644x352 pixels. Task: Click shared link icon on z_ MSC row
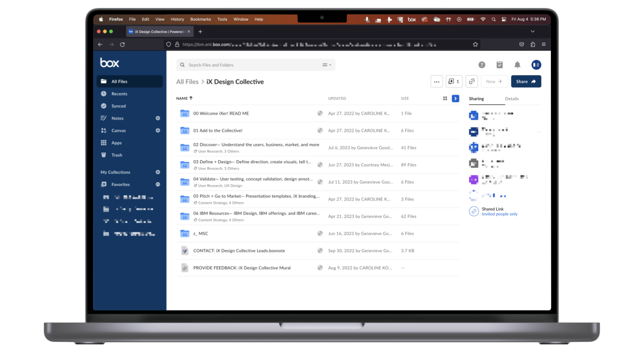click(x=320, y=234)
